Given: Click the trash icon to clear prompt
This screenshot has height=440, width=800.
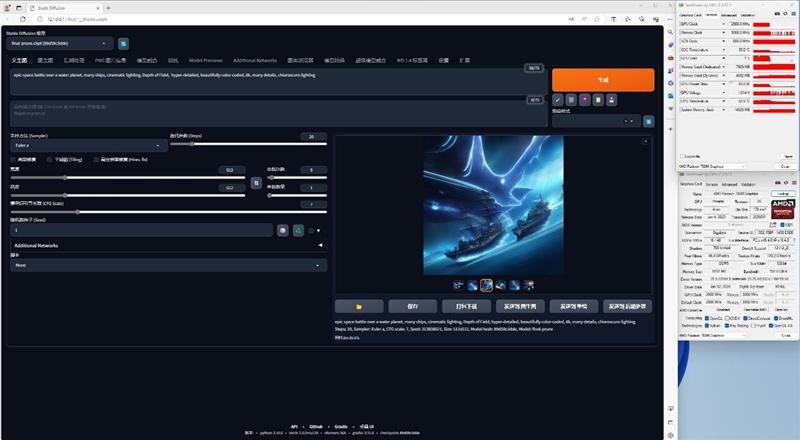Looking at the screenshot, I should 570,100.
